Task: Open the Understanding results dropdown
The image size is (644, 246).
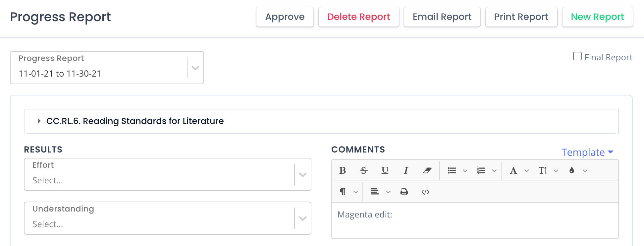Action: [168, 218]
